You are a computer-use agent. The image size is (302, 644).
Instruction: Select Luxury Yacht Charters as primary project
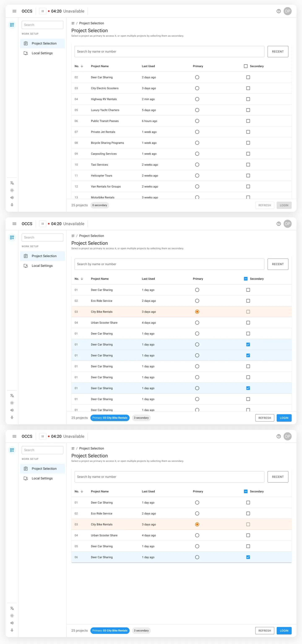click(197, 110)
